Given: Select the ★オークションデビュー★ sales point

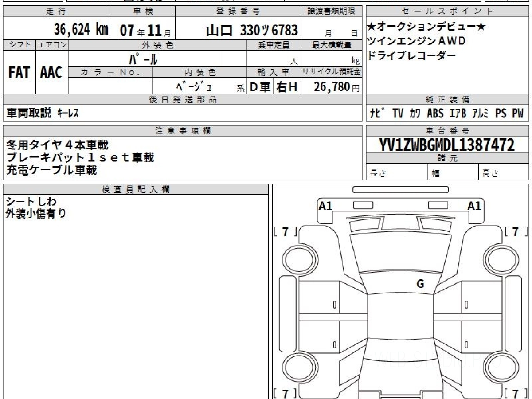Looking at the screenshot, I should pyautogui.click(x=426, y=27).
